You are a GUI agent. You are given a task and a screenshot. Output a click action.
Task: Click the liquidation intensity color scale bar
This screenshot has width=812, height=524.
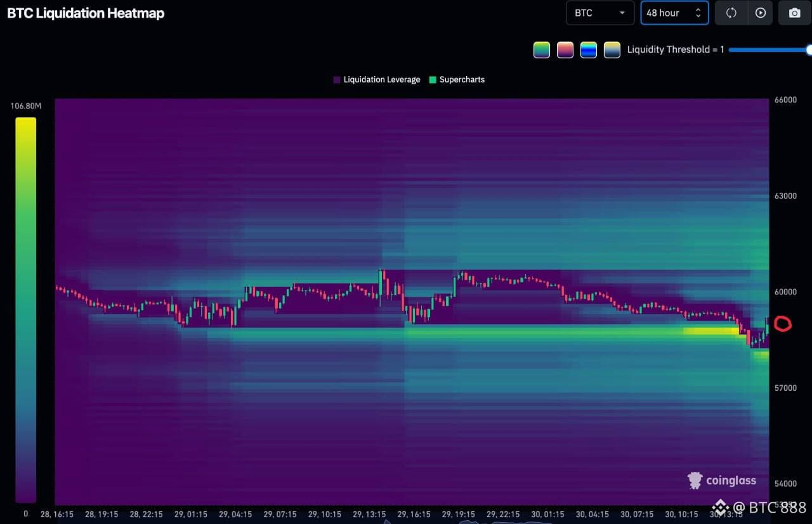click(x=26, y=310)
